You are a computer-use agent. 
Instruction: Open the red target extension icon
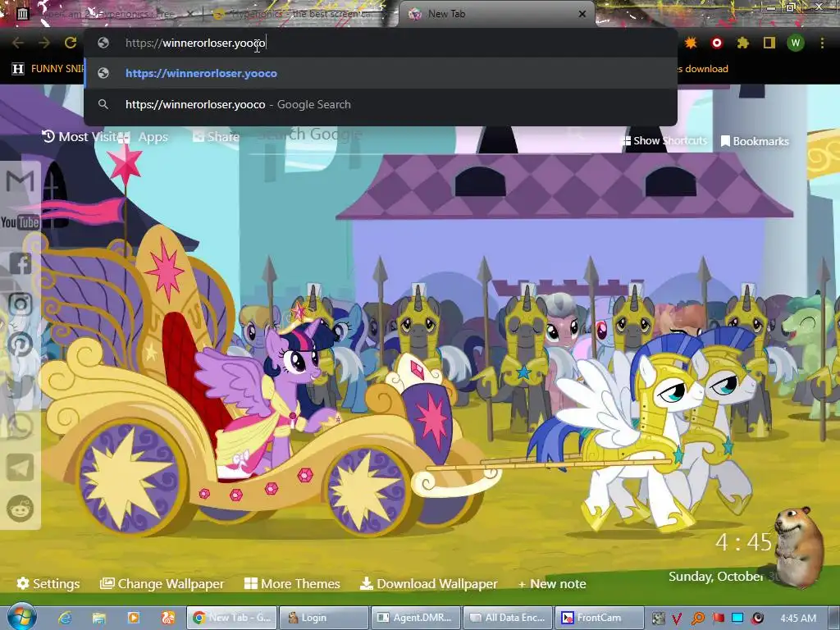pyautogui.click(x=717, y=43)
